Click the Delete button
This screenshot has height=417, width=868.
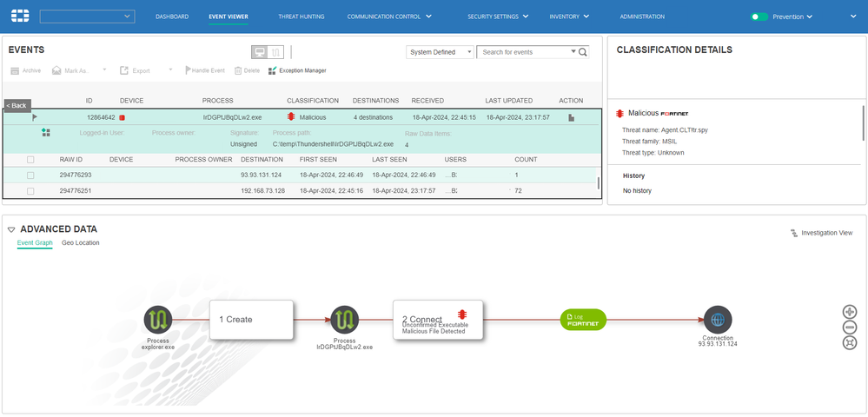coord(247,71)
